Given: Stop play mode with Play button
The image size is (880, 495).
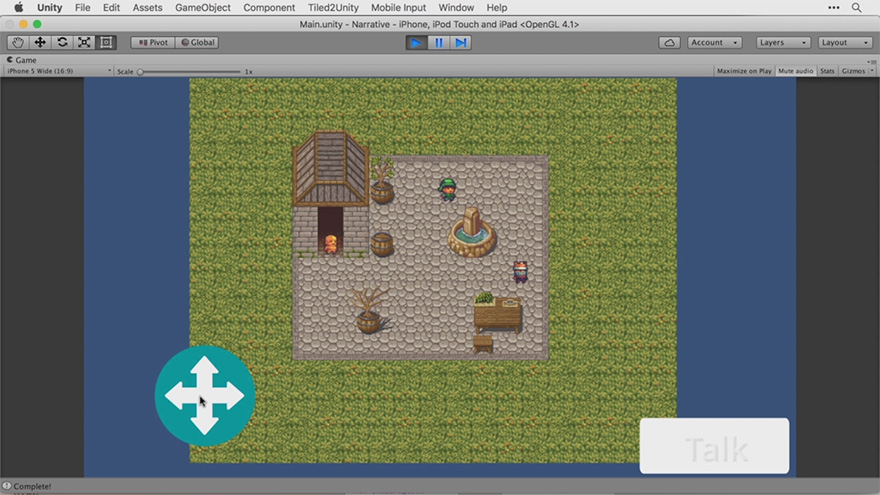Looking at the screenshot, I should tap(416, 43).
